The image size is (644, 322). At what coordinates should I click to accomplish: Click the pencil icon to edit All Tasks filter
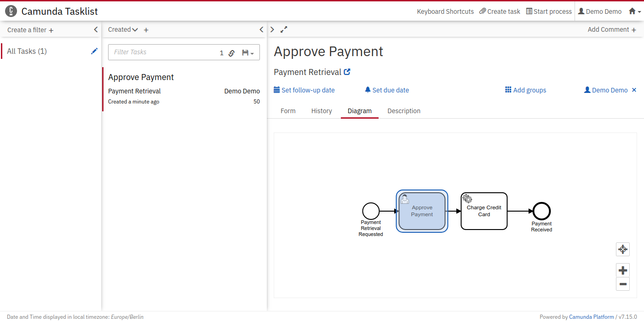click(94, 51)
